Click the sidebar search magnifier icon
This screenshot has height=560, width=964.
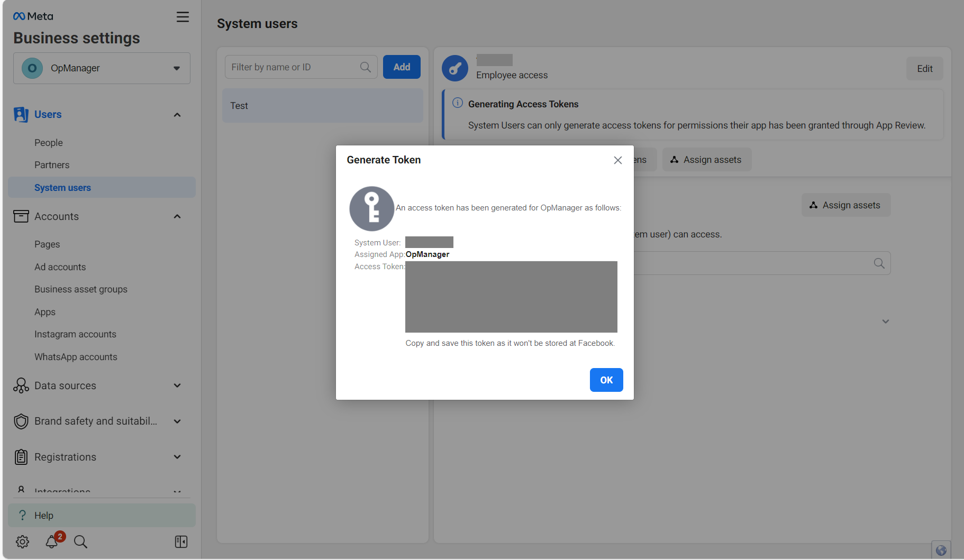tap(80, 541)
